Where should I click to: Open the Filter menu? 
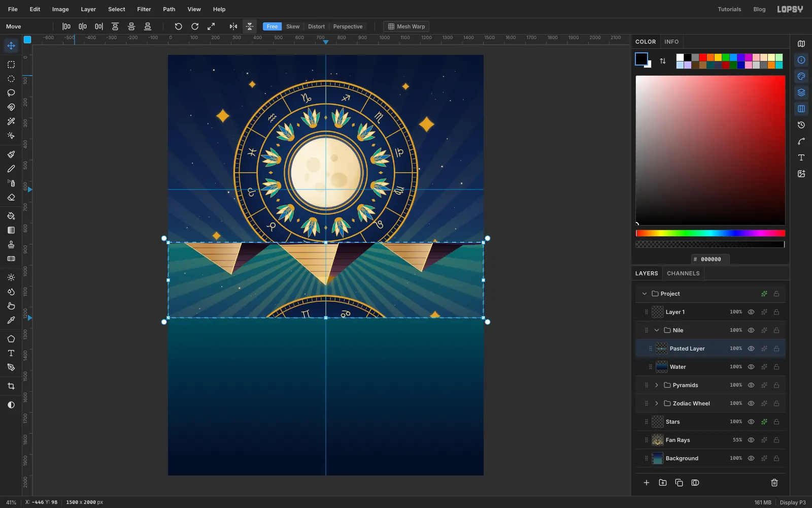(144, 9)
